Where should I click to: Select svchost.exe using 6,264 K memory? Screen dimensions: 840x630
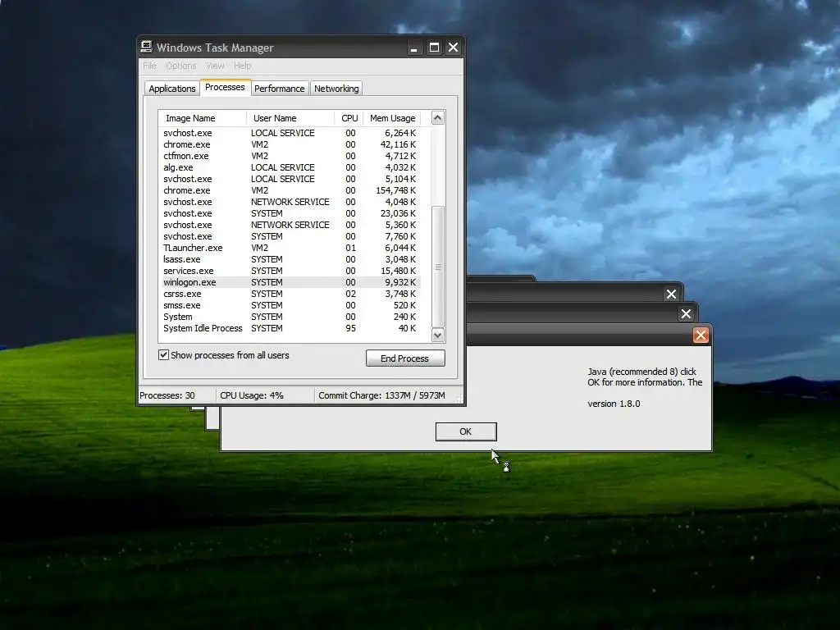pyautogui.click(x=290, y=133)
